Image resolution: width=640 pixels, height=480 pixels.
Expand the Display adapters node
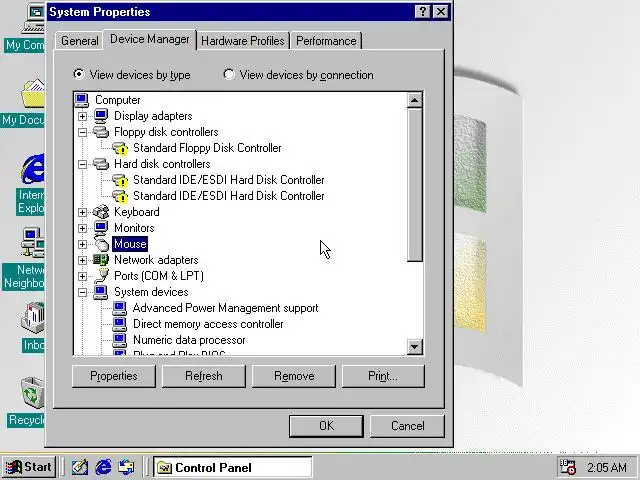(82, 116)
